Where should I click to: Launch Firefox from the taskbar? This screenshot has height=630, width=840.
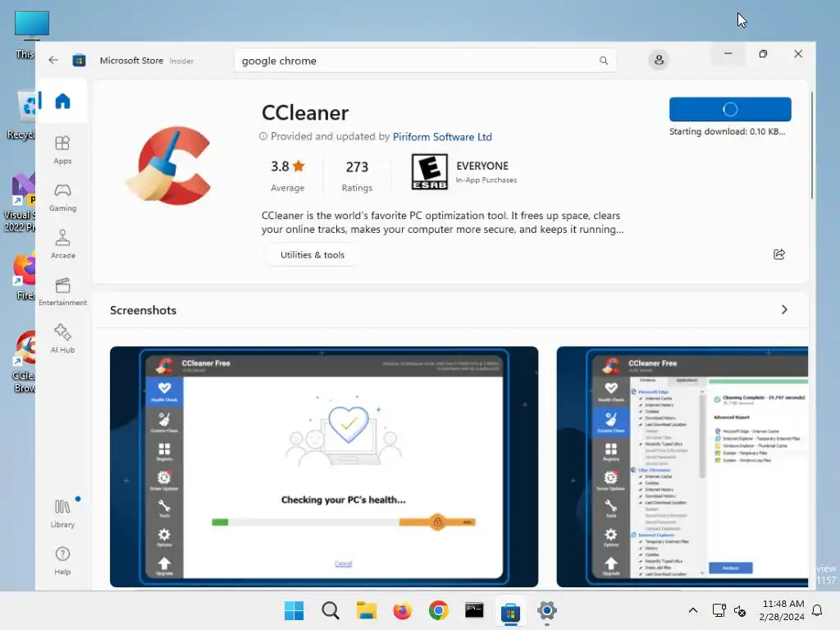pos(402,610)
